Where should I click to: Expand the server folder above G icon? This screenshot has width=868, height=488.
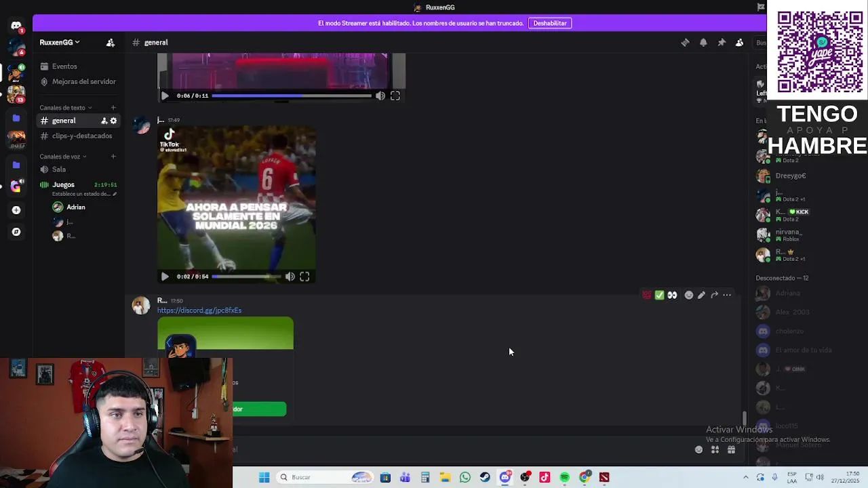(16, 165)
